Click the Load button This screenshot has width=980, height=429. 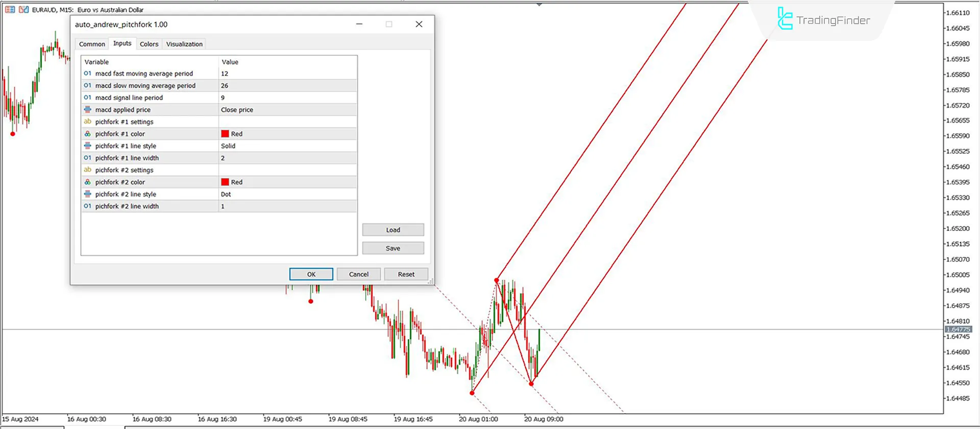393,230
